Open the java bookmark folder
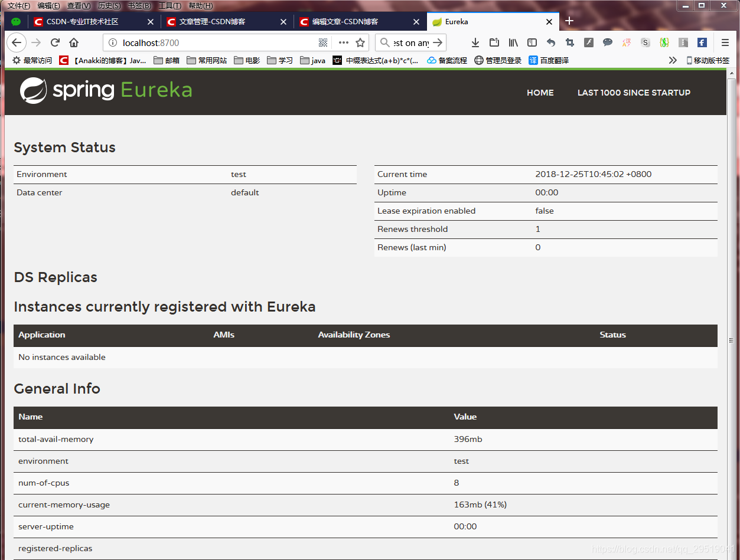This screenshot has width=740, height=560. click(313, 60)
